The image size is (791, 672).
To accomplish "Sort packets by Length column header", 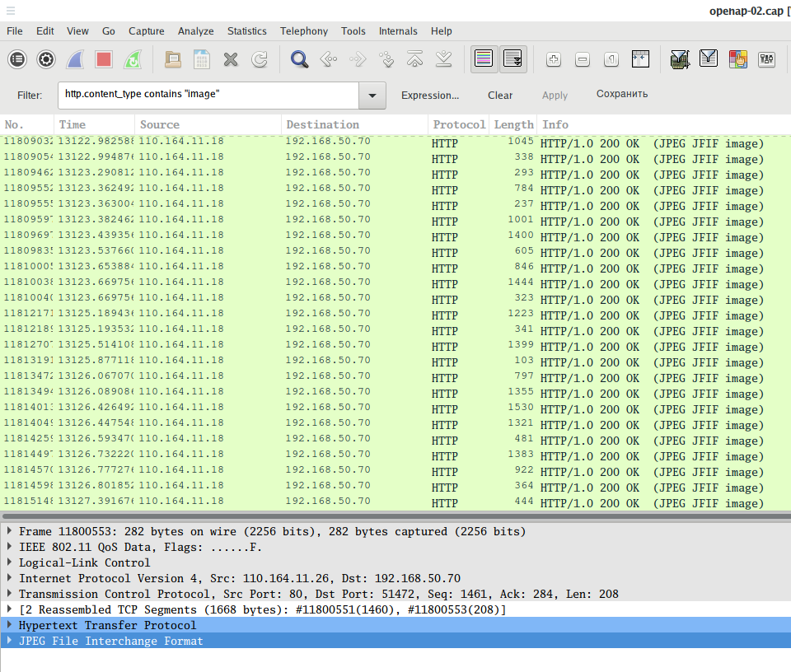I will click(x=513, y=125).
